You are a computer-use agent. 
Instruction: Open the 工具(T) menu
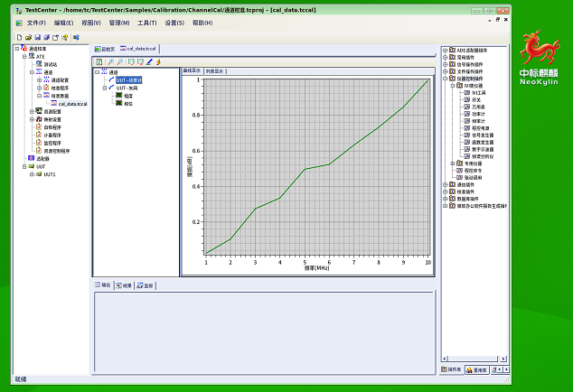click(x=146, y=23)
